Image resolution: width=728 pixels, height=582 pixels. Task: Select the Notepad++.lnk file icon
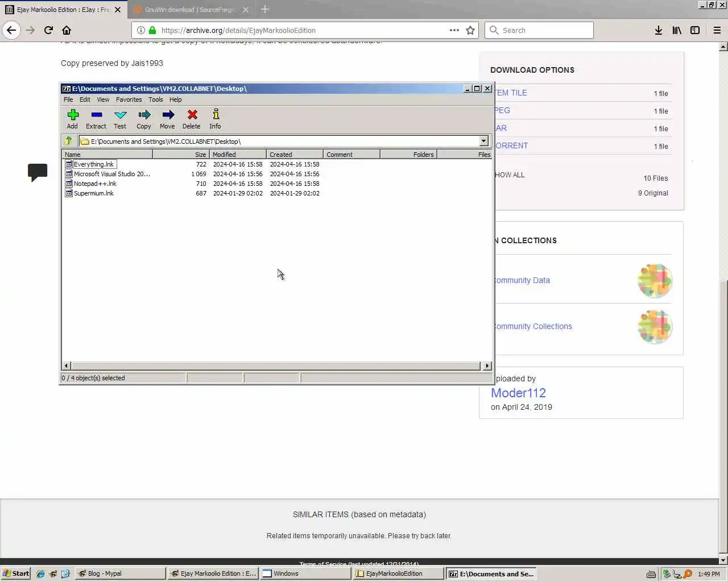pos(69,184)
